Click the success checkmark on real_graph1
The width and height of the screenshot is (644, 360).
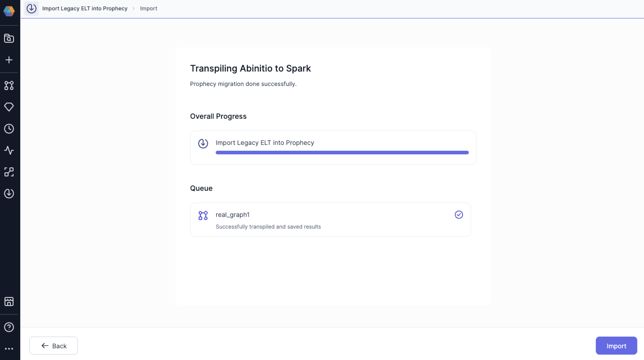coord(459,215)
